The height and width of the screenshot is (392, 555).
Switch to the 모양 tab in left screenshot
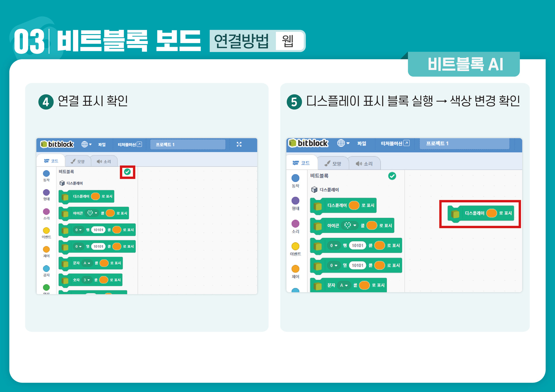pyautogui.click(x=78, y=161)
